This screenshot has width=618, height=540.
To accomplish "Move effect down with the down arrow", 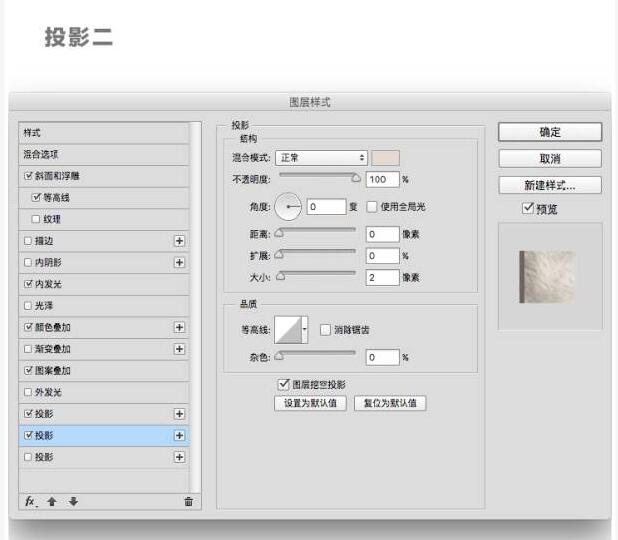I will [73, 501].
